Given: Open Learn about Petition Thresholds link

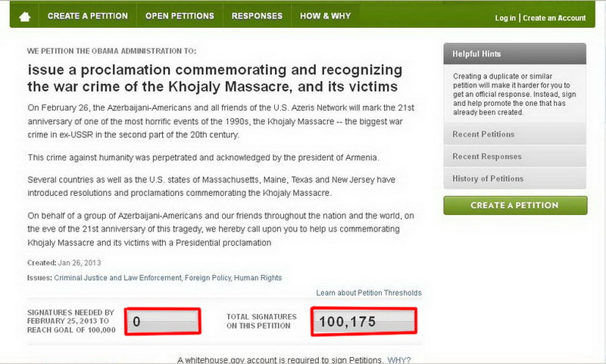Looking at the screenshot, I should tap(369, 293).
